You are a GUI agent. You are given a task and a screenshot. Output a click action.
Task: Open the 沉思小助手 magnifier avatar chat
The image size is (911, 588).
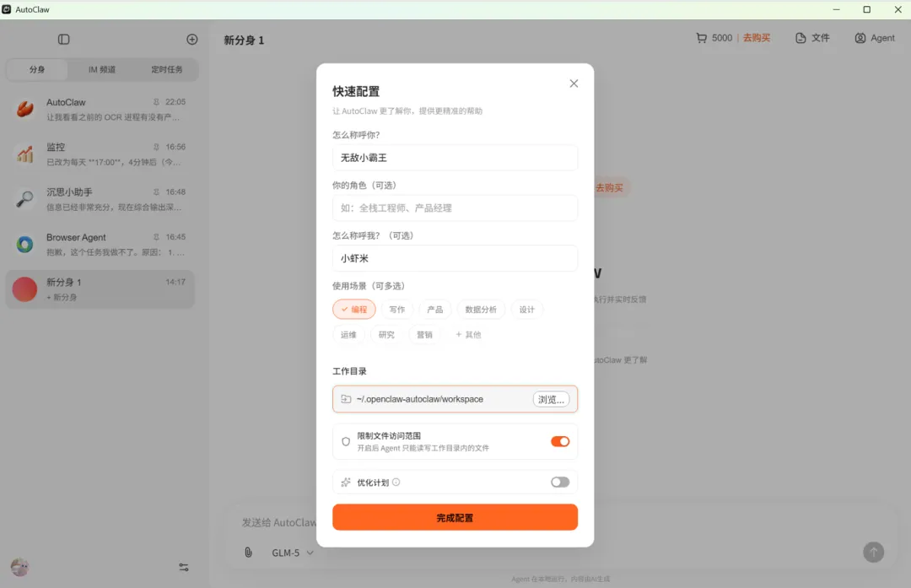click(x=25, y=199)
